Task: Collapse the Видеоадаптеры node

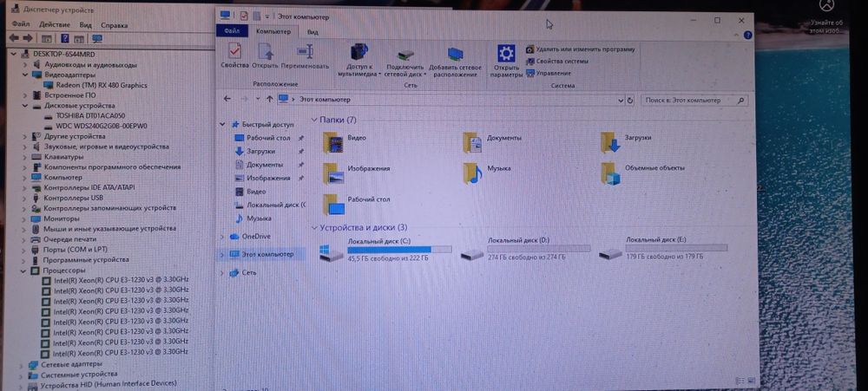Action: coord(25,75)
